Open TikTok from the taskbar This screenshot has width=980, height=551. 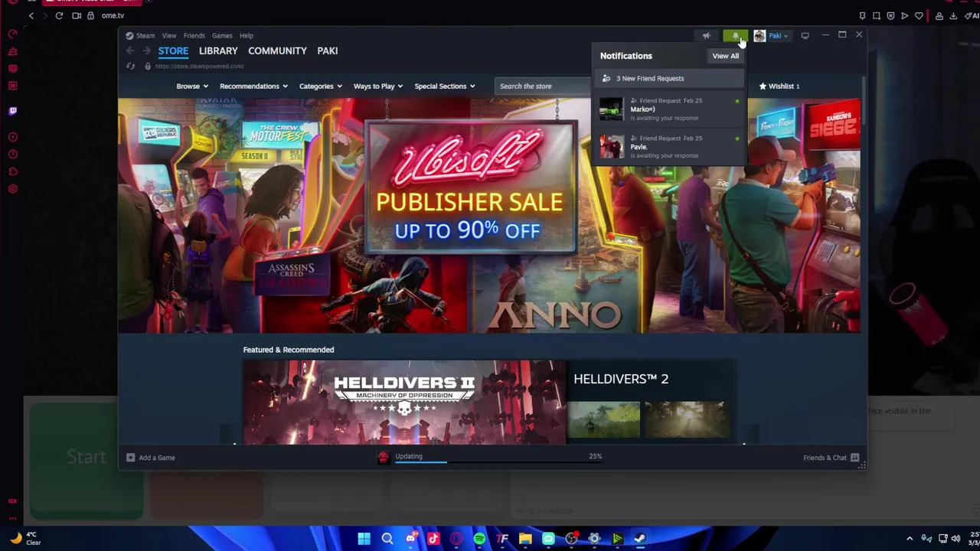tap(433, 539)
